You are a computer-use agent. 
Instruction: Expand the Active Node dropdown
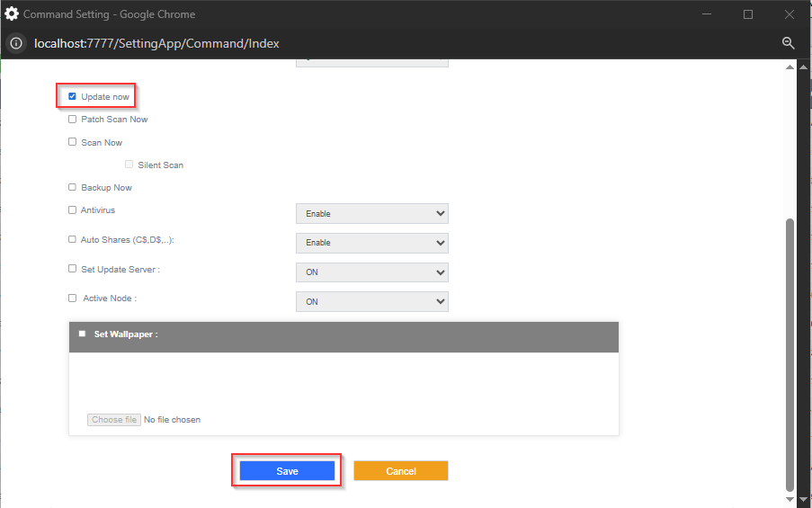click(x=371, y=301)
